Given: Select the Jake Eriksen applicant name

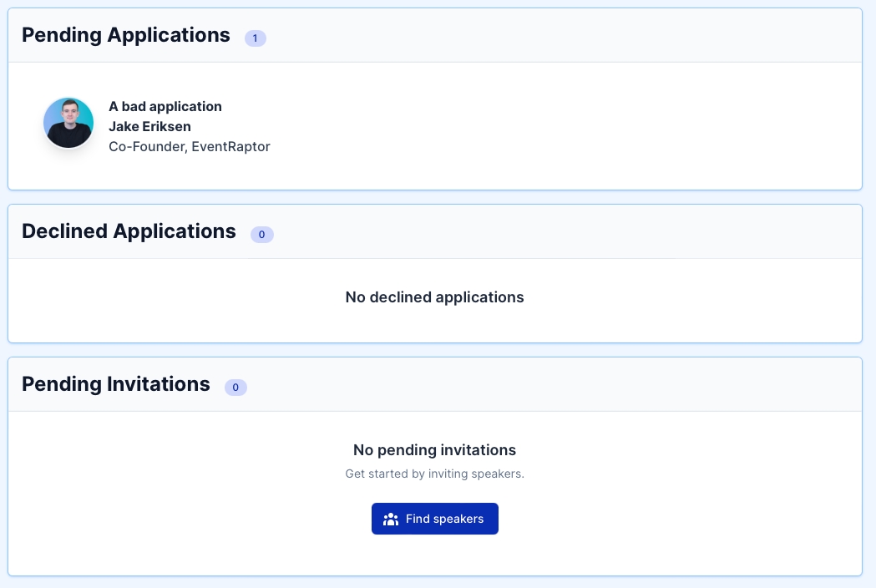Looking at the screenshot, I should click(x=149, y=127).
